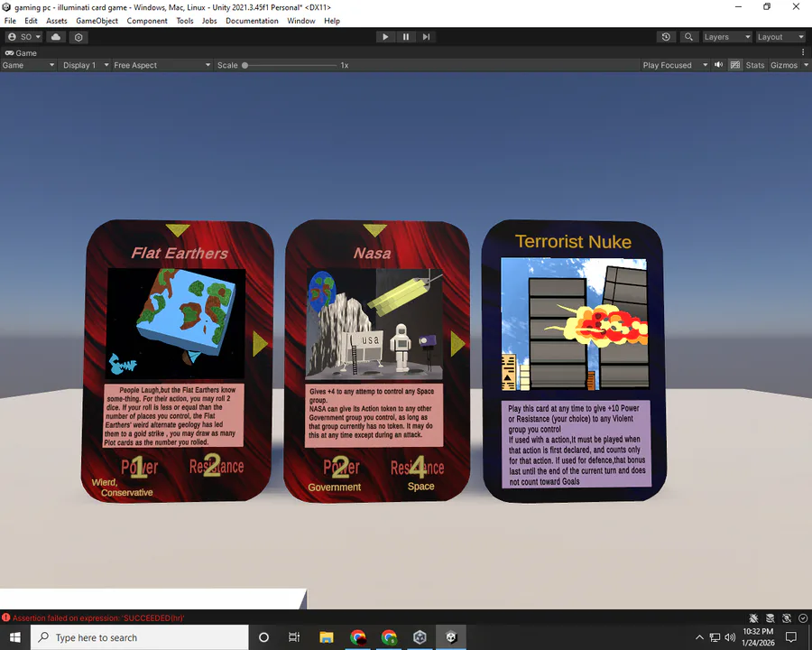The height and width of the screenshot is (650, 812).
Task: Click the auto-generate lighting status icon
Action: point(787,617)
